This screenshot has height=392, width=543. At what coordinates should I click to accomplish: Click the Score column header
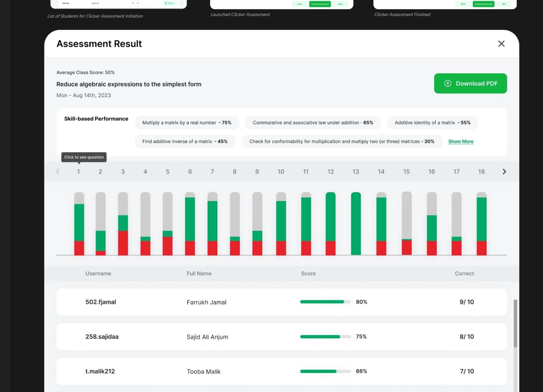point(308,274)
